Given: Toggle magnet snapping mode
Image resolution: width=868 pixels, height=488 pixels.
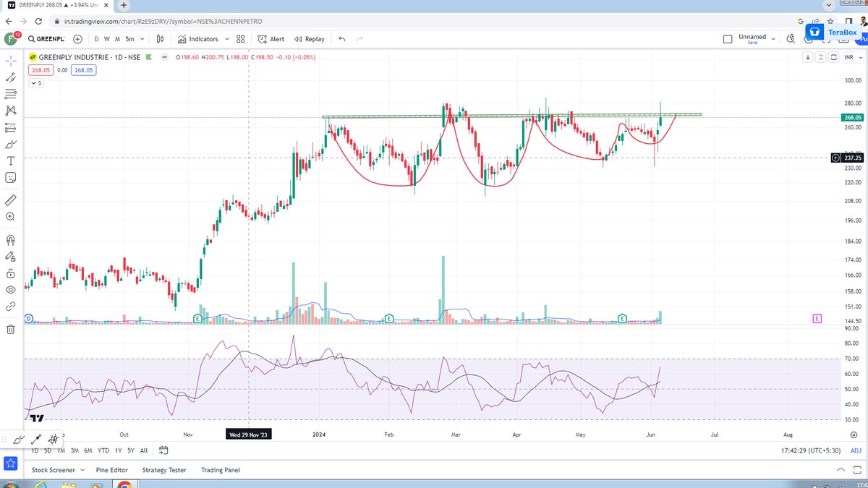Looking at the screenshot, I should click(9, 239).
